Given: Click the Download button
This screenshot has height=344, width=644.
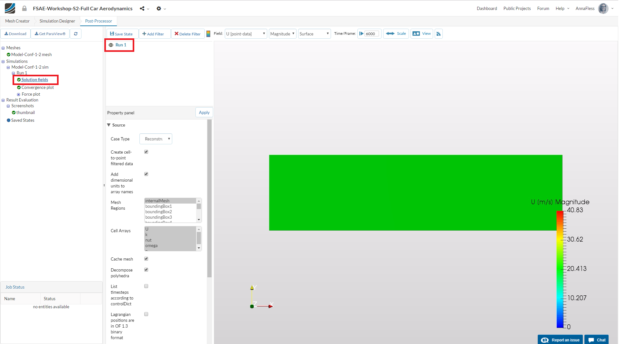Looking at the screenshot, I should (15, 34).
